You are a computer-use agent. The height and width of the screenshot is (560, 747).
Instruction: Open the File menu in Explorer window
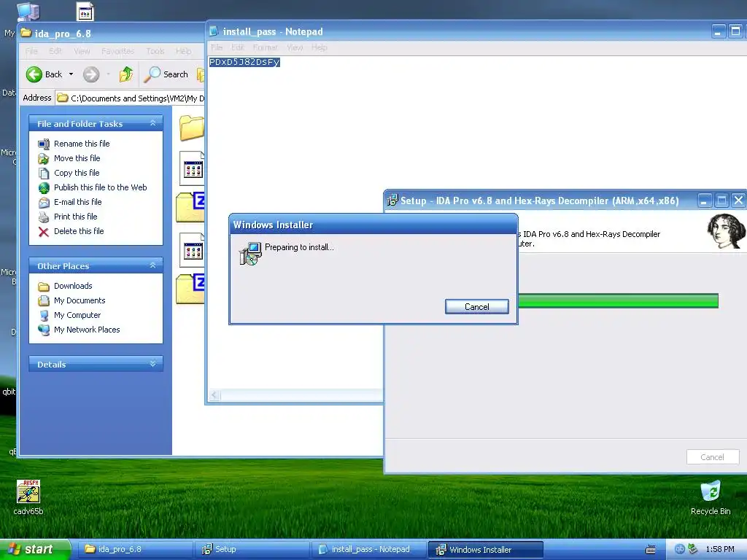click(31, 51)
